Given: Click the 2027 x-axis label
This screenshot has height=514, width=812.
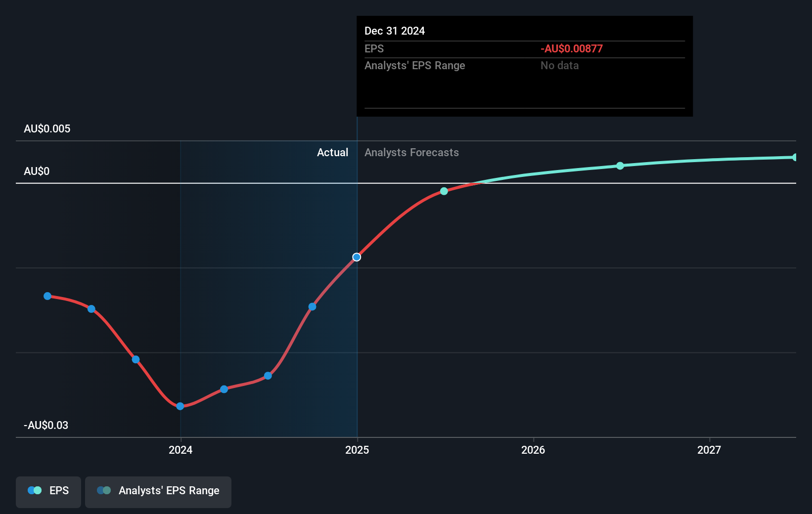Looking at the screenshot, I should 709,450.
